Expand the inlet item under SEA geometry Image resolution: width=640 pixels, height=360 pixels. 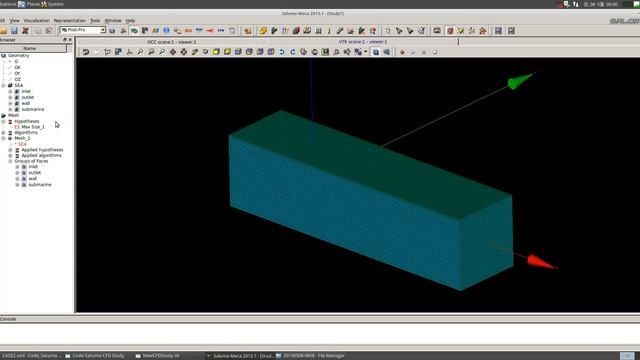pos(10,91)
